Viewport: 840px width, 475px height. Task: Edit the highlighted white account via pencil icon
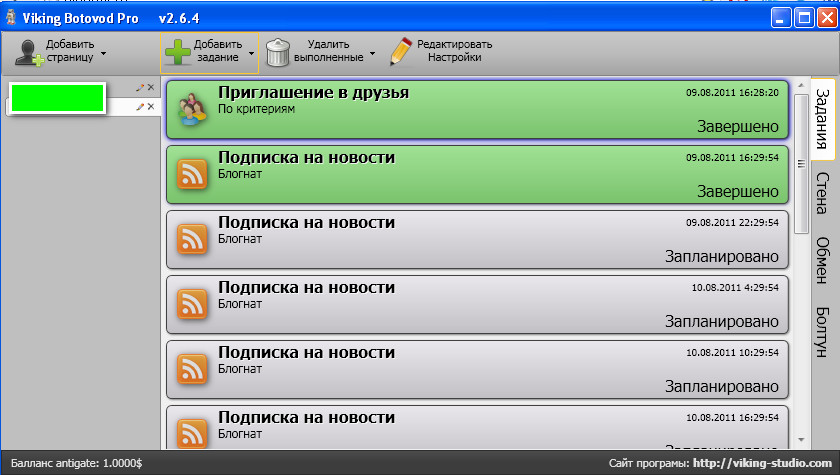coord(140,107)
